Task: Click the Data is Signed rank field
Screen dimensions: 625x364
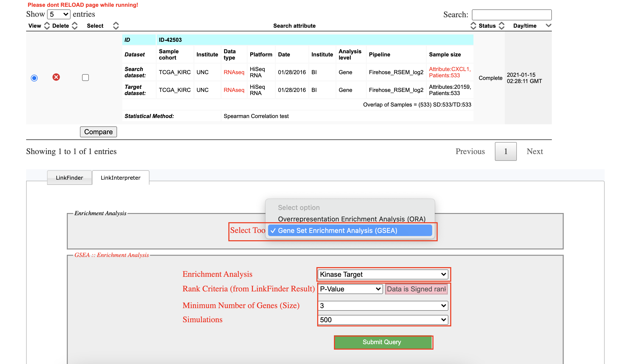Action: pos(416,289)
